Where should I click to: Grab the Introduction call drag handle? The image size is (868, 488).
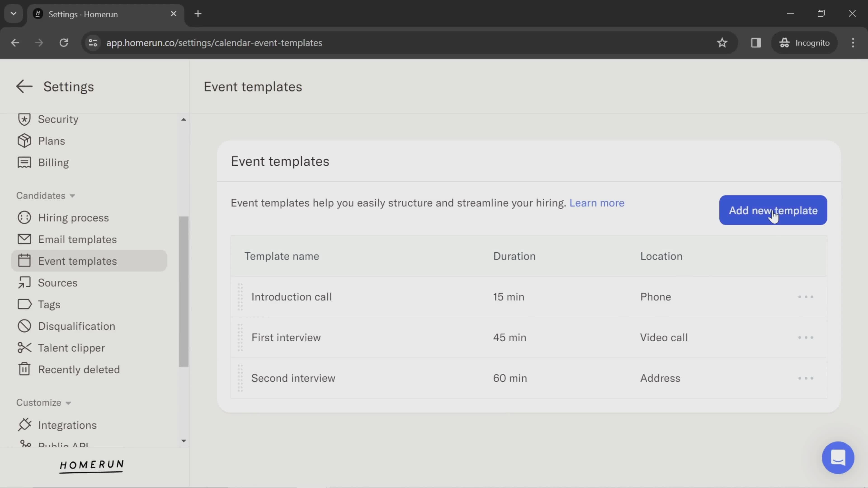(x=240, y=297)
